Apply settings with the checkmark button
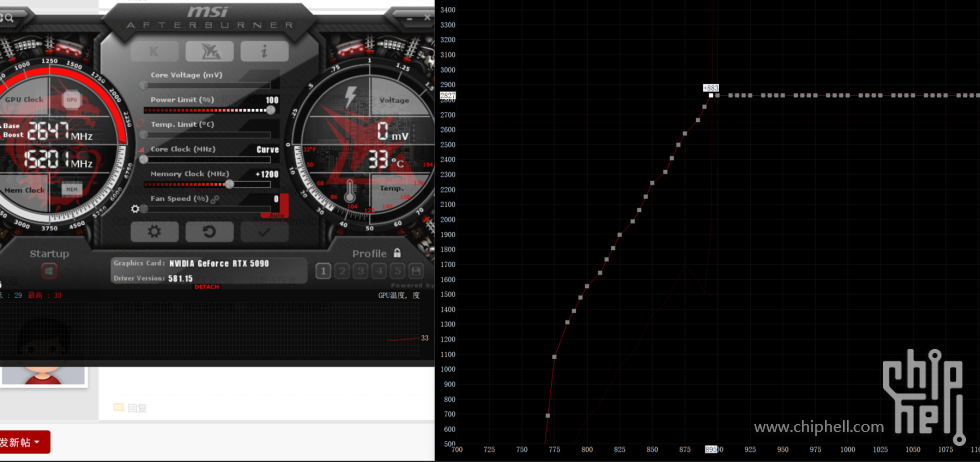Image resolution: width=980 pixels, height=462 pixels. point(264,232)
